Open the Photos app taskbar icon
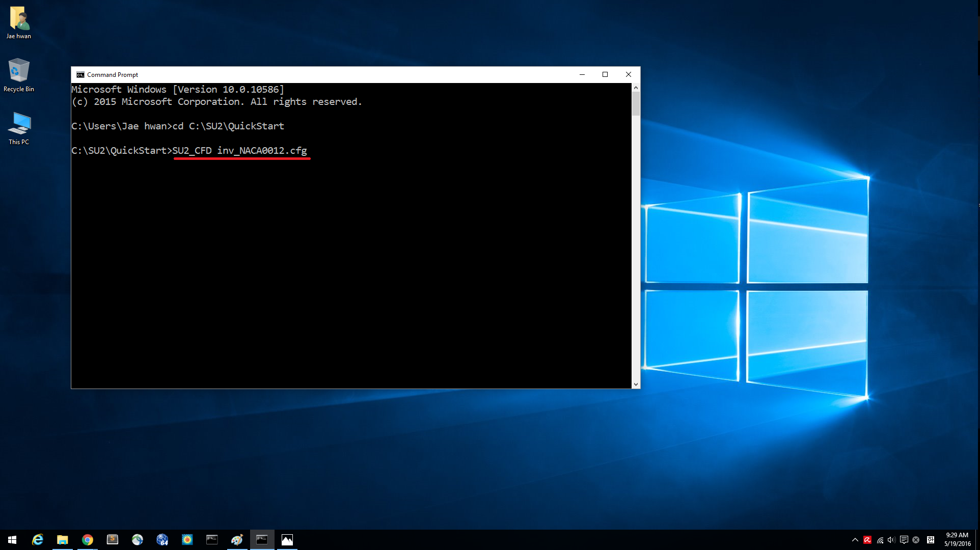Screen dimensions: 980x550 [x=287, y=540]
